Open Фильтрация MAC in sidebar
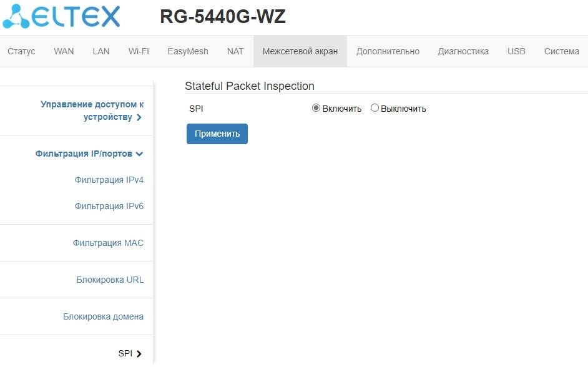The width and height of the screenshot is (588, 367). (108, 243)
